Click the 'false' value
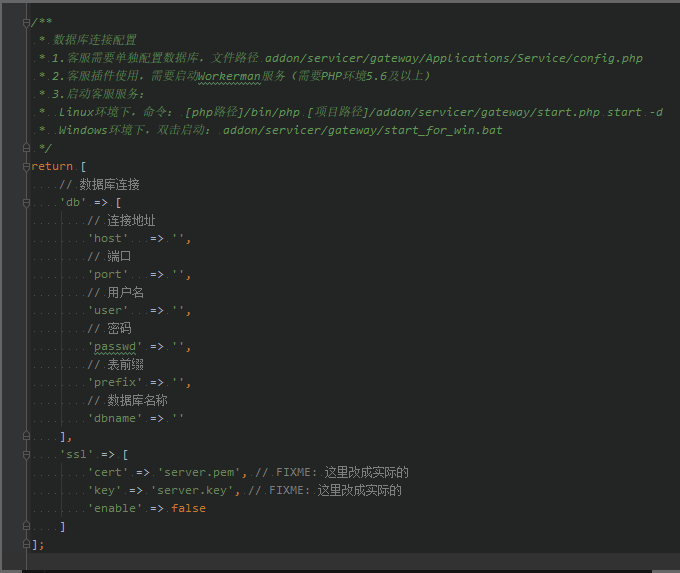The image size is (680, 573). [188, 508]
